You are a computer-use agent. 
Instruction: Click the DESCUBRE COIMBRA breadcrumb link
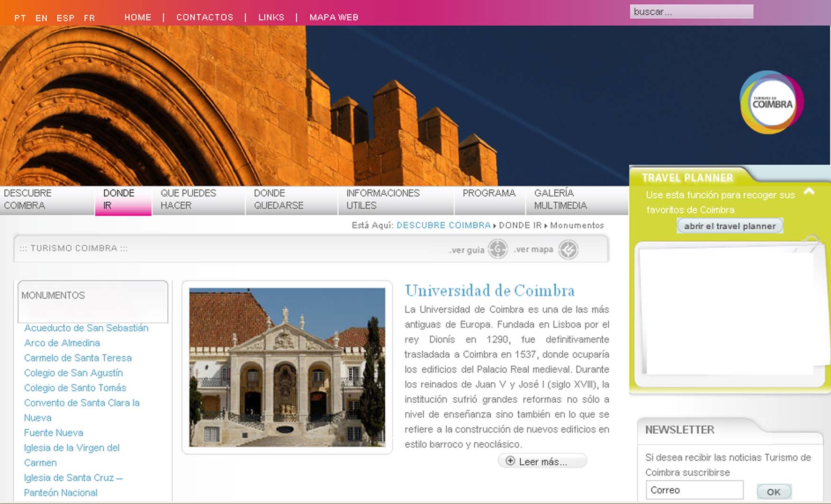pyautogui.click(x=443, y=225)
